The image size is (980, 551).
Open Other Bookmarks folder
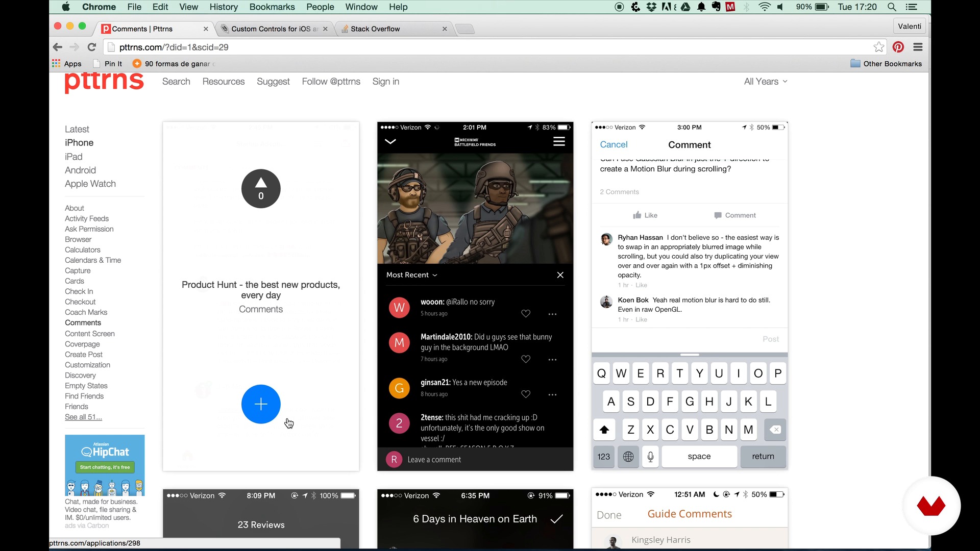(x=886, y=64)
